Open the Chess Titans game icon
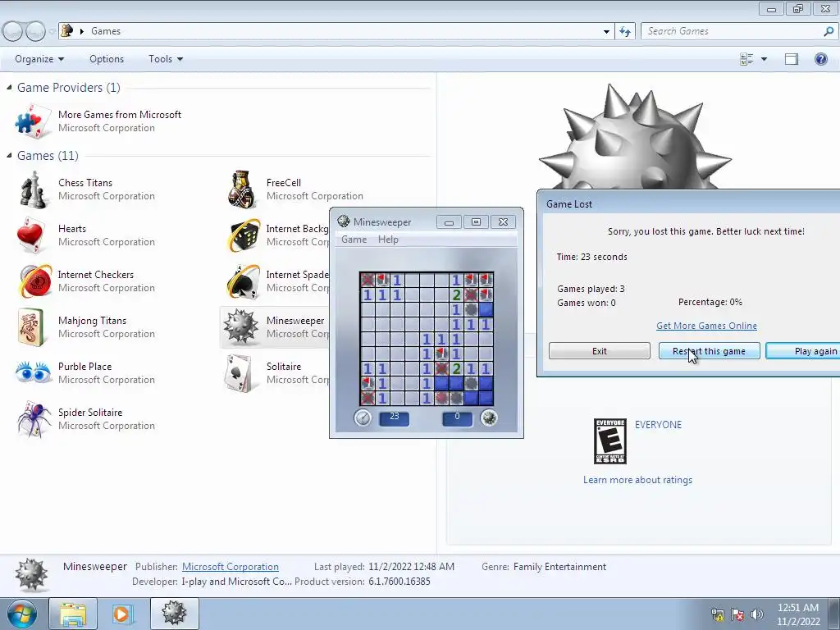Image resolution: width=840 pixels, height=630 pixels. click(33, 189)
